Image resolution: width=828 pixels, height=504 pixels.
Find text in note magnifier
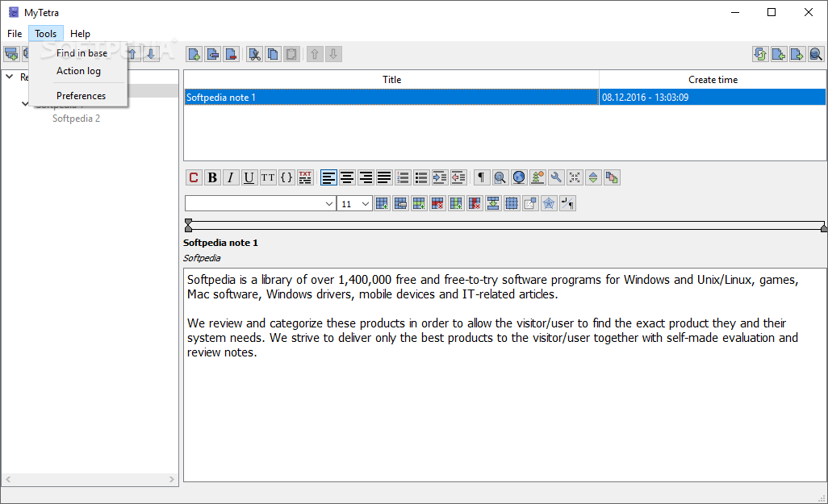pos(500,177)
